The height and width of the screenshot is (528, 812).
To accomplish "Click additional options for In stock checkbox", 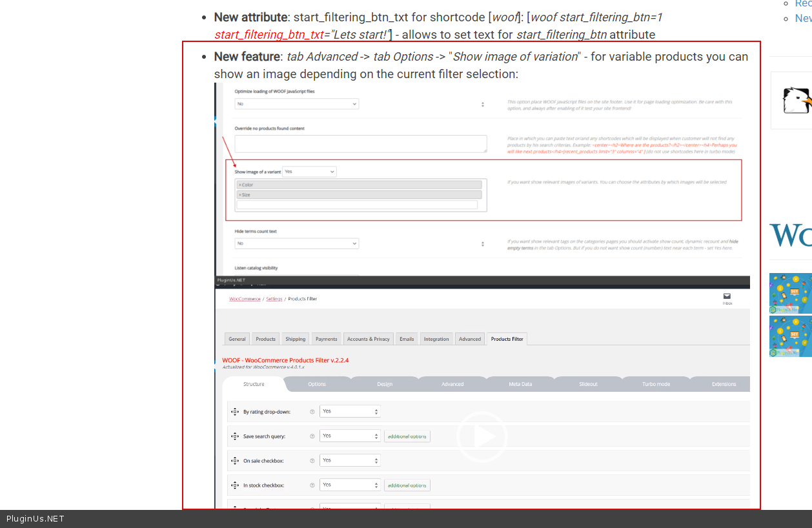I will 407,485.
